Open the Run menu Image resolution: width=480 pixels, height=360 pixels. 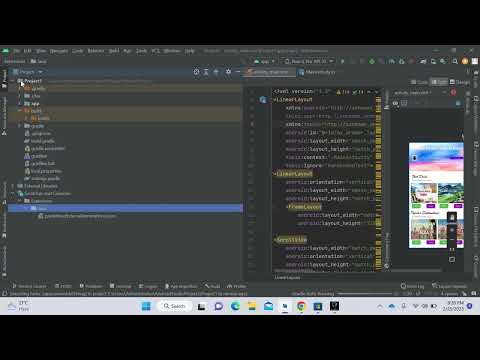point(127,51)
